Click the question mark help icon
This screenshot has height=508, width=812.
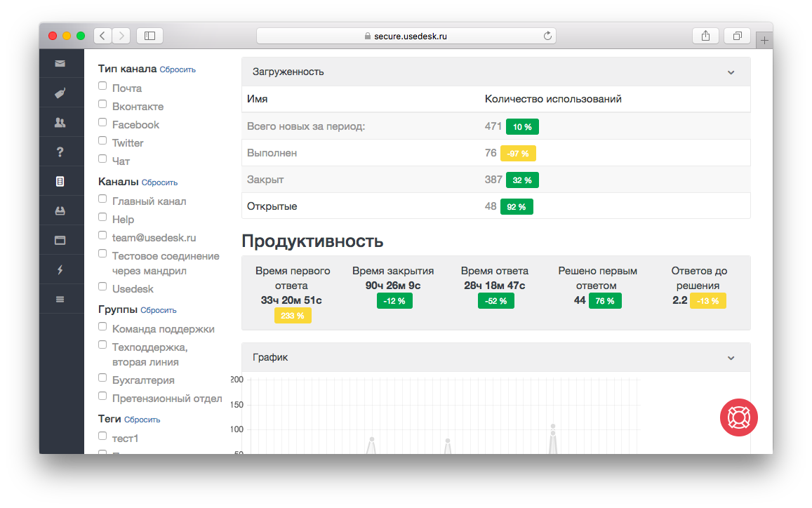62,151
